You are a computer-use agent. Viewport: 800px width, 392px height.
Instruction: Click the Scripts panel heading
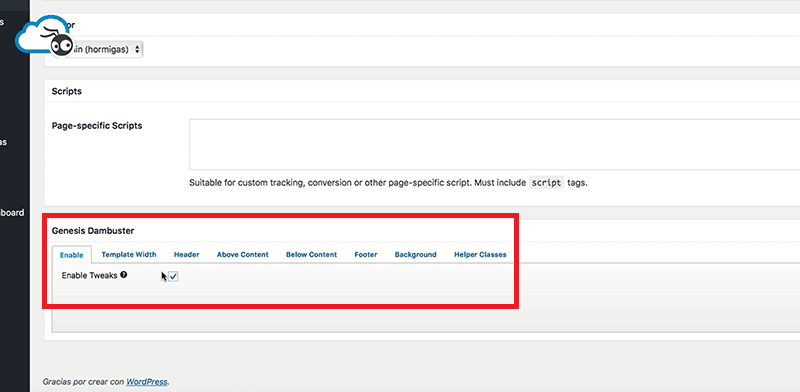coord(66,91)
